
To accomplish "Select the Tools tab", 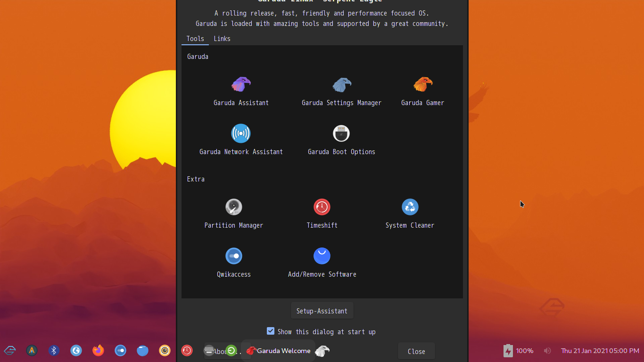I will pyautogui.click(x=195, y=39).
